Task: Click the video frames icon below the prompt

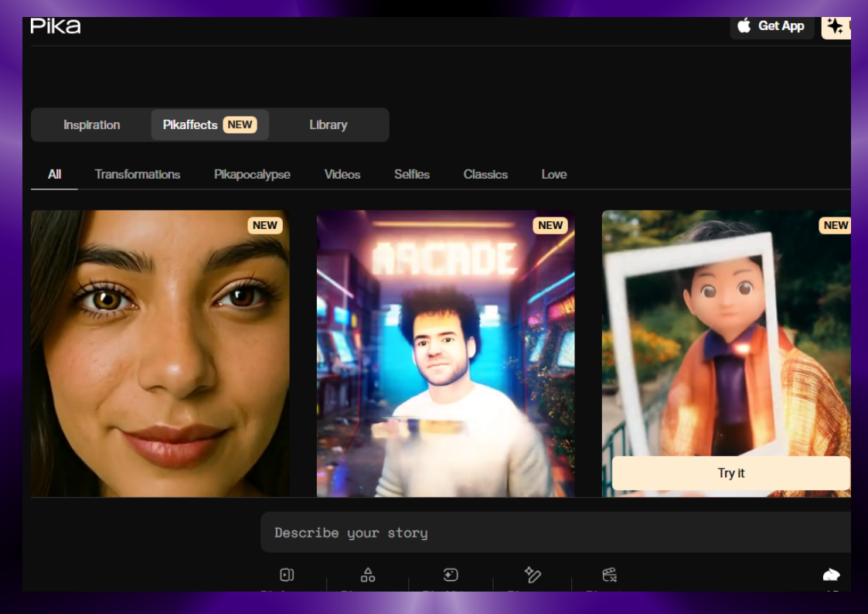Action: click(287, 575)
